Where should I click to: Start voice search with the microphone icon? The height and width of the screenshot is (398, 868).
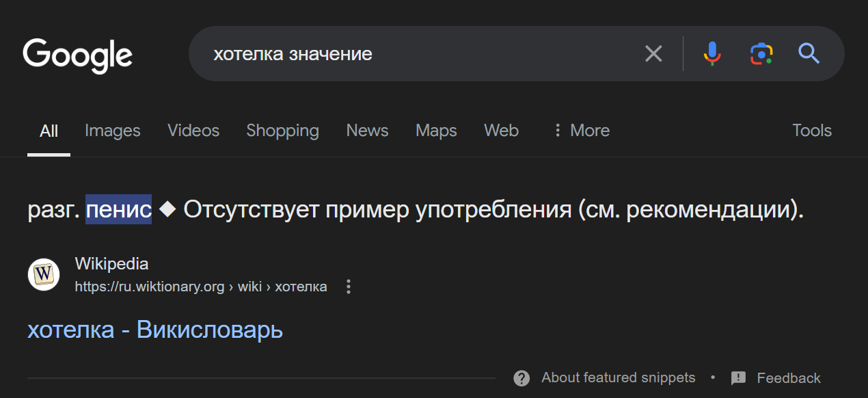click(712, 53)
